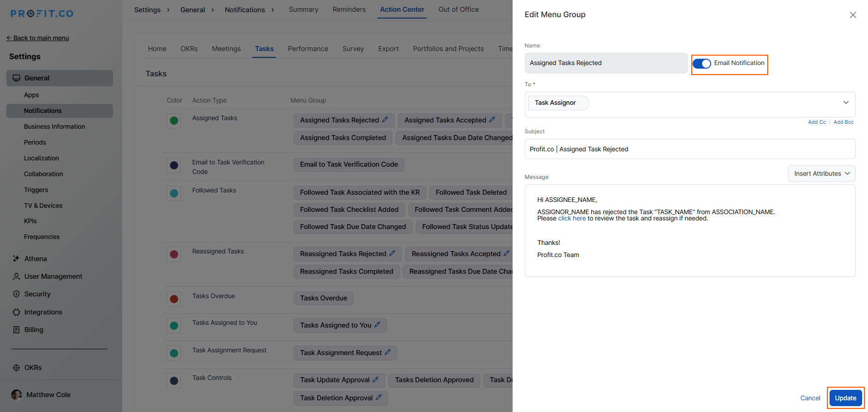868x412 pixels.
Task: Close the Edit Menu Group panel
Action: point(853,15)
